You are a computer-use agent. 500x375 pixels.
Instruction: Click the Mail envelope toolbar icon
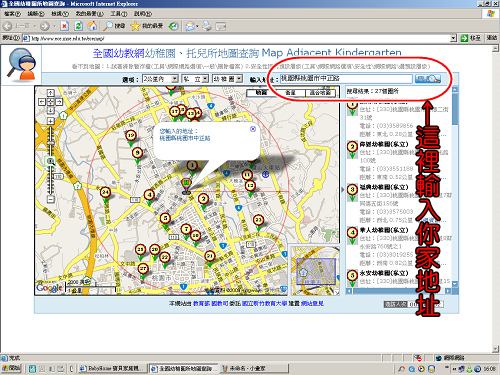[190, 26]
